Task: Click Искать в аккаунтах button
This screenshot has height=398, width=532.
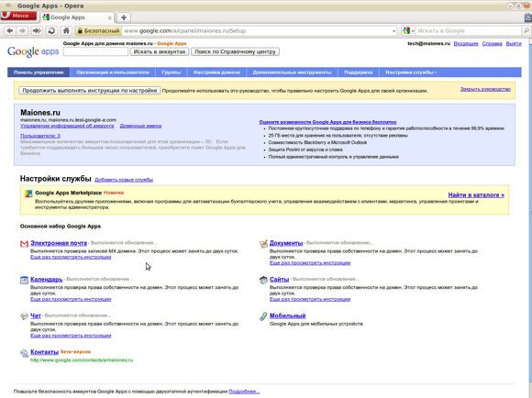Action: (x=160, y=51)
